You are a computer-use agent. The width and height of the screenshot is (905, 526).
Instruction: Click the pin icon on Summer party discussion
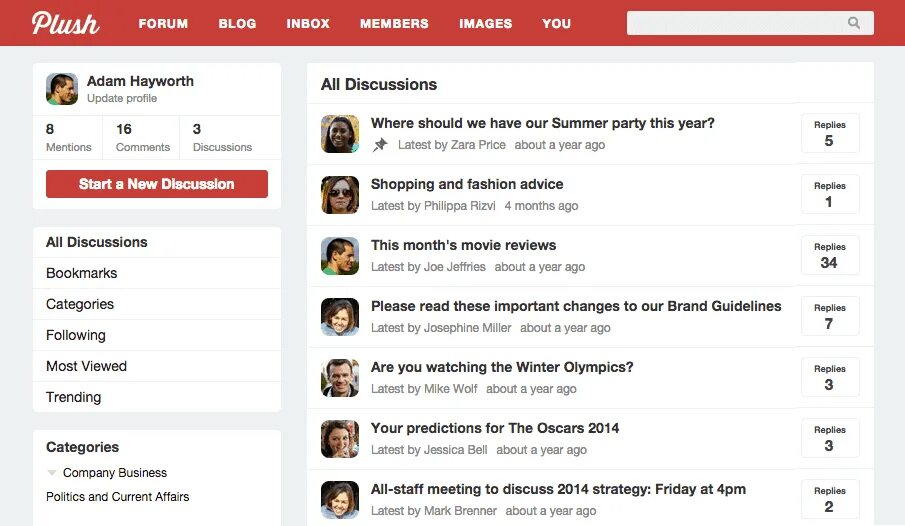[x=380, y=144]
